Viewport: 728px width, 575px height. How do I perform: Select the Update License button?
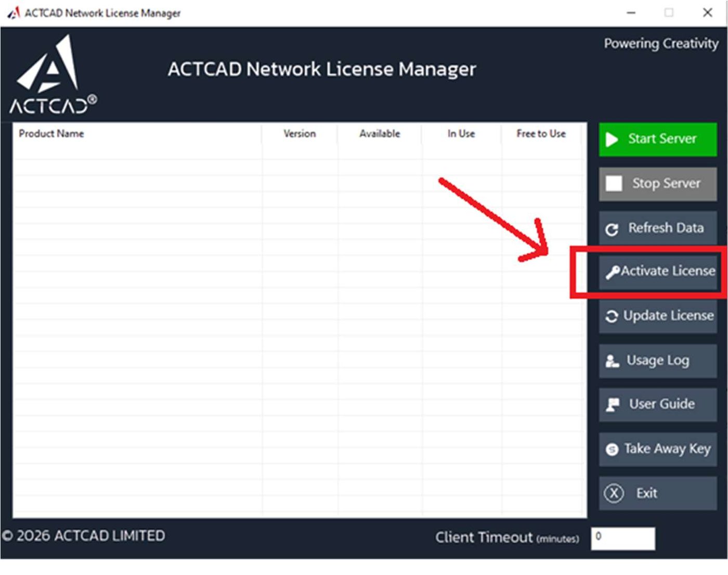(x=658, y=316)
